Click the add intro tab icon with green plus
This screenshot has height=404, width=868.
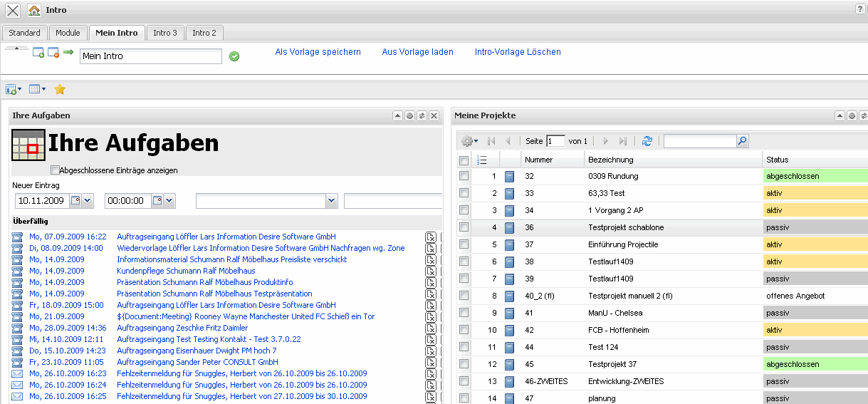[x=38, y=52]
